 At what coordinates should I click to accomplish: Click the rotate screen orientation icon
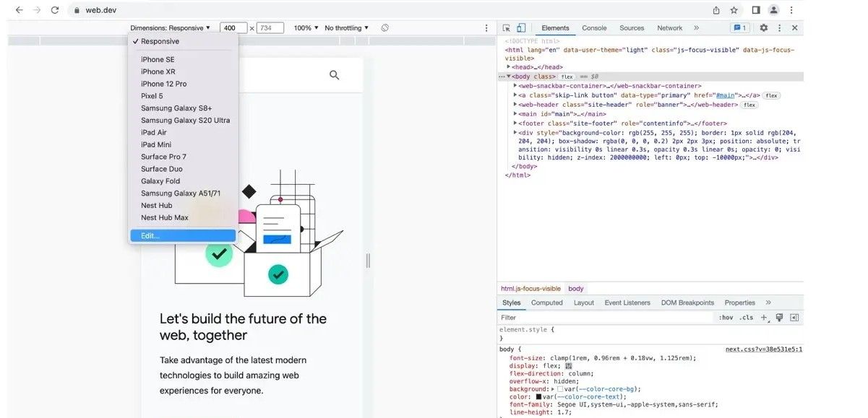pos(385,28)
